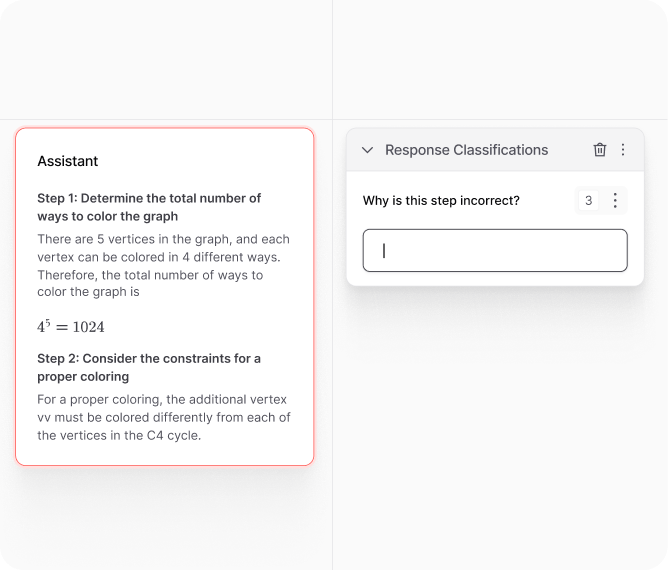Open the Response Classifications header kebab menu
Viewport: 668px width, 570px height.
[x=623, y=150]
